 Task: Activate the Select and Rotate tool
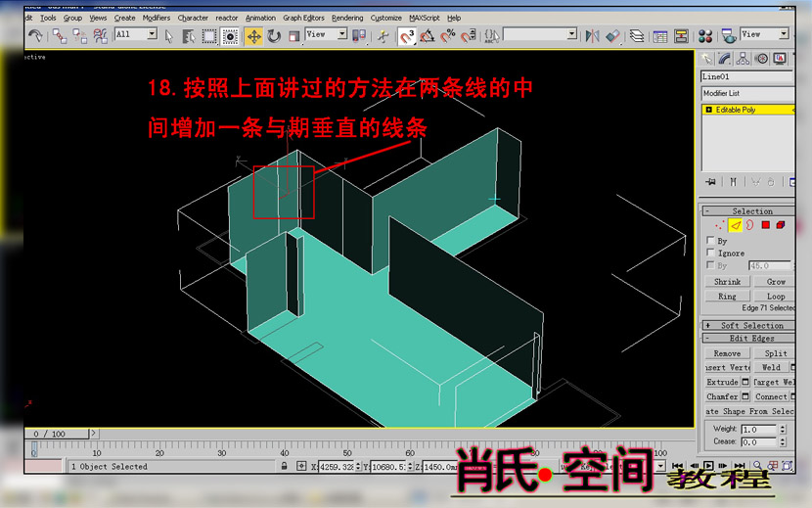[274, 36]
